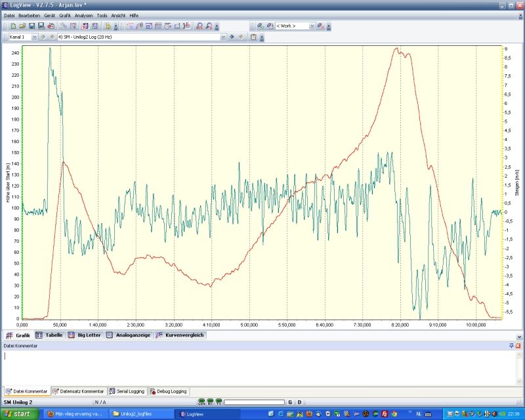Click next channel arrow beside Kanal 1

(52, 37)
